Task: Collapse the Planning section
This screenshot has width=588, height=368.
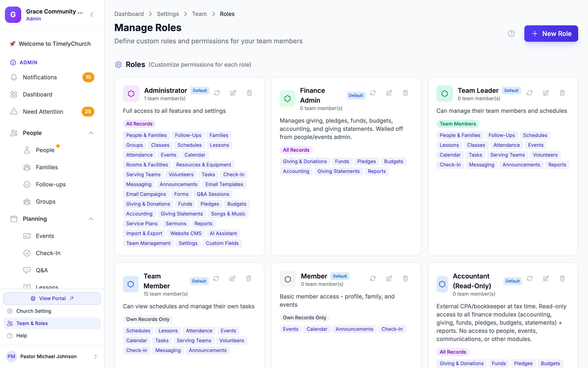Action: [x=91, y=219]
